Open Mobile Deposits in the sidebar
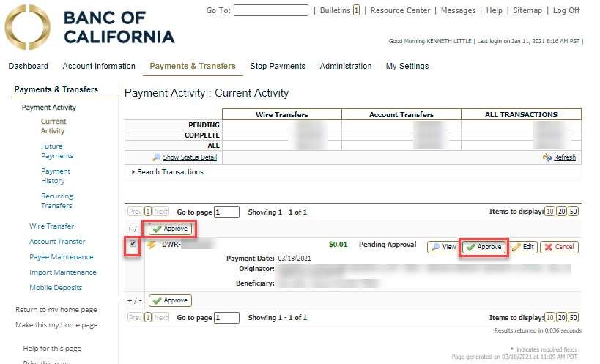The width and height of the screenshot is (600, 364). [56, 288]
